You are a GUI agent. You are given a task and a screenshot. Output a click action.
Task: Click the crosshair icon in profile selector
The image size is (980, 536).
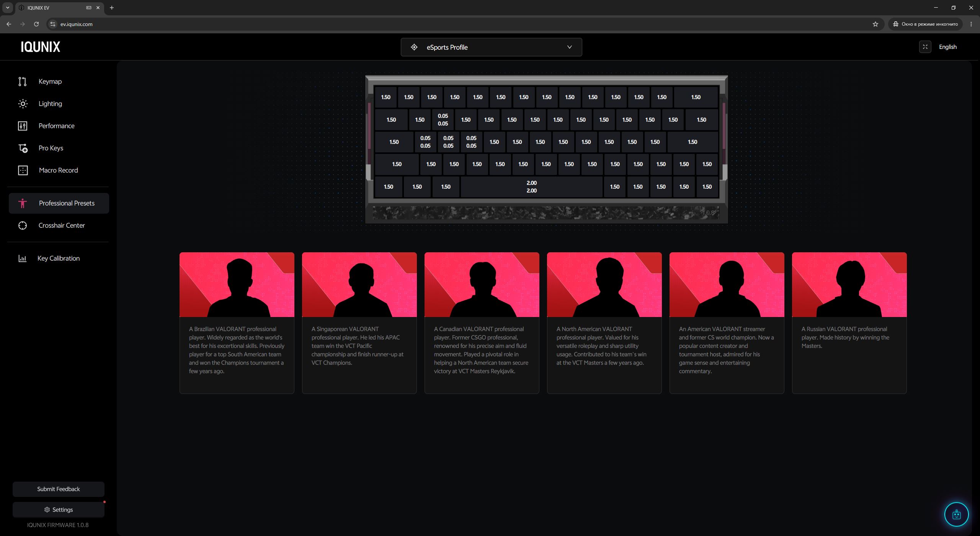pyautogui.click(x=414, y=47)
